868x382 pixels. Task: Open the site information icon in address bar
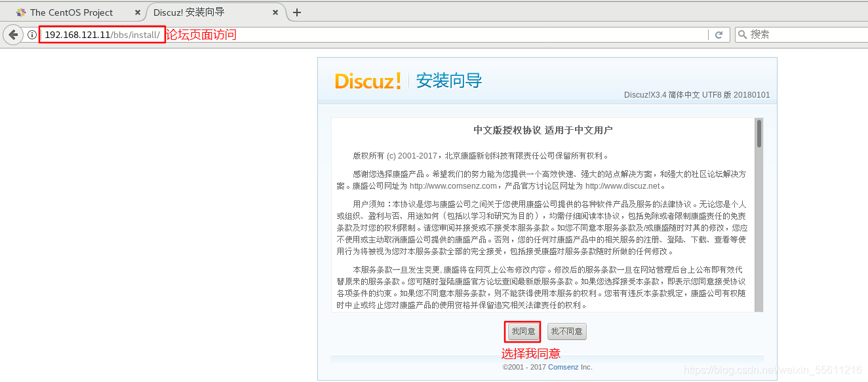(31, 35)
